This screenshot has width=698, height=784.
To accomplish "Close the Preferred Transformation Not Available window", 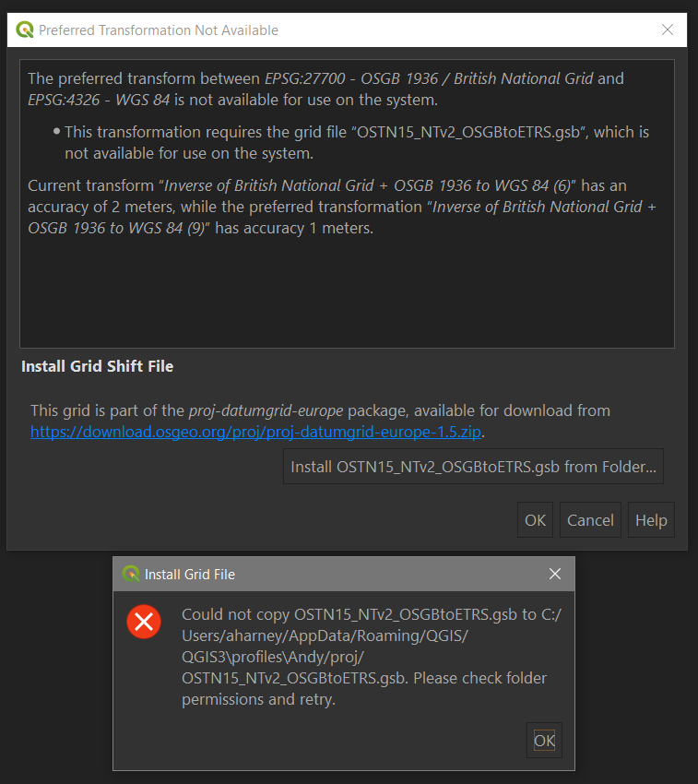I will click(668, 30).
